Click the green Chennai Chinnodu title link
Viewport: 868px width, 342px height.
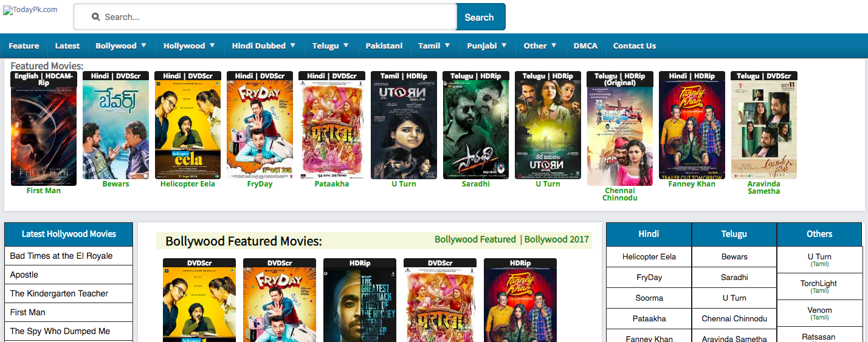tap(619, 194)
